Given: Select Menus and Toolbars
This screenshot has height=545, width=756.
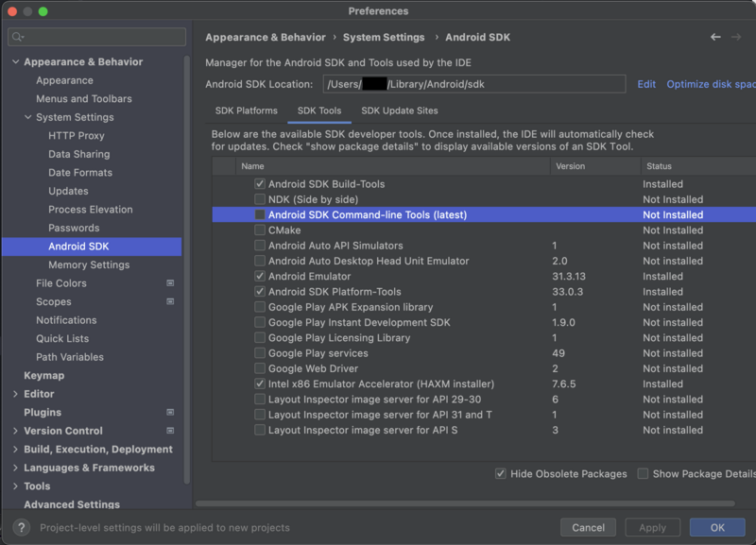Looking at the screenshot, I should pos(84,99).
